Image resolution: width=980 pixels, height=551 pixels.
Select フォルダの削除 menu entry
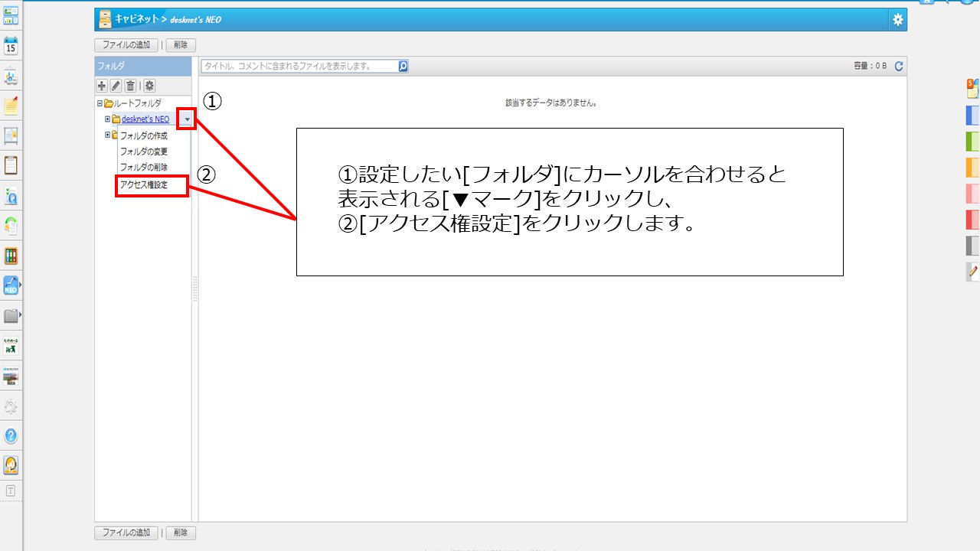pyautogui.click(x=144, y=167)
